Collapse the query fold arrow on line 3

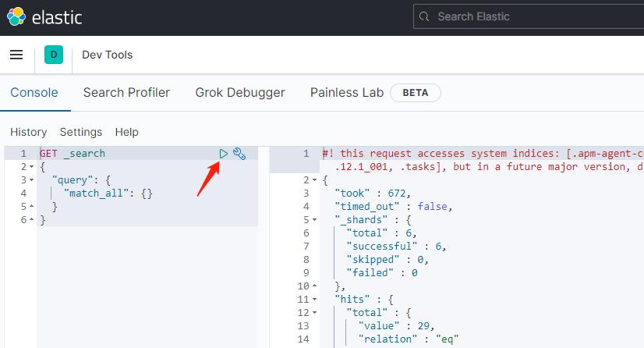32,180
